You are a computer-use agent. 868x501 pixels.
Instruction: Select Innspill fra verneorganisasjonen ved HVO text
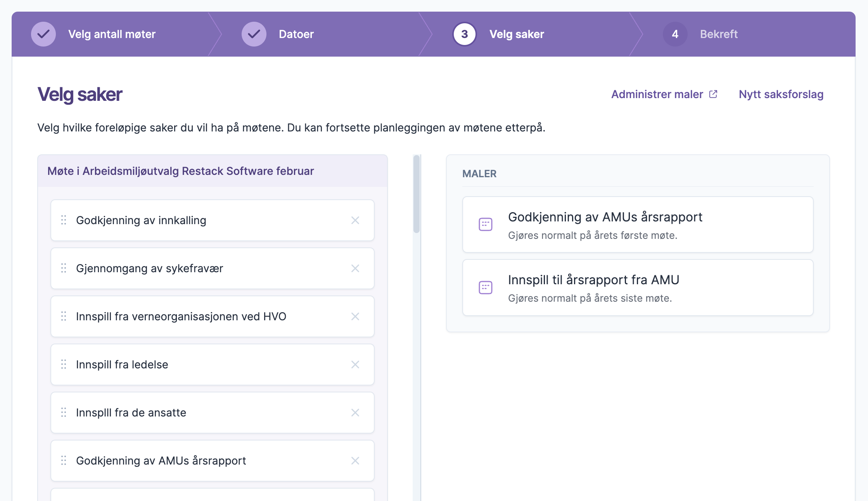(181, 316)
